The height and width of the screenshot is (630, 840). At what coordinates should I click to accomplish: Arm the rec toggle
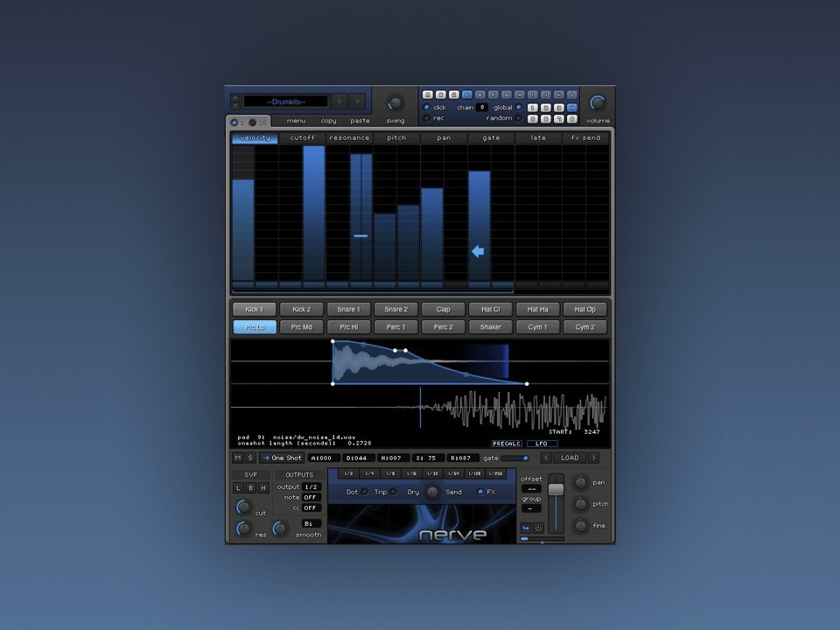pyautogui.click(x=426, y=118)
